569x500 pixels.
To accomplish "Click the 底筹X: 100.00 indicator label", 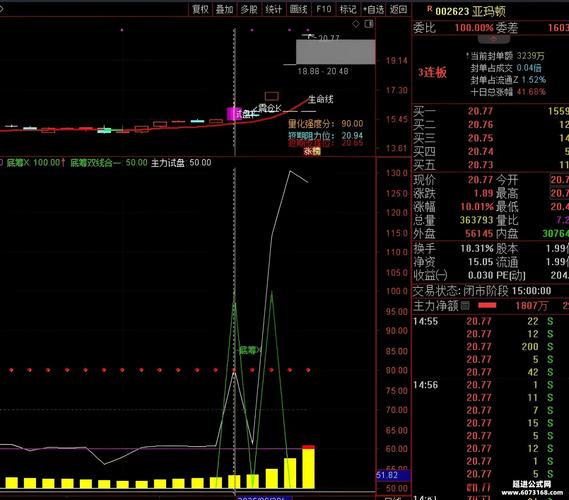I will click(x=36, y=163).
